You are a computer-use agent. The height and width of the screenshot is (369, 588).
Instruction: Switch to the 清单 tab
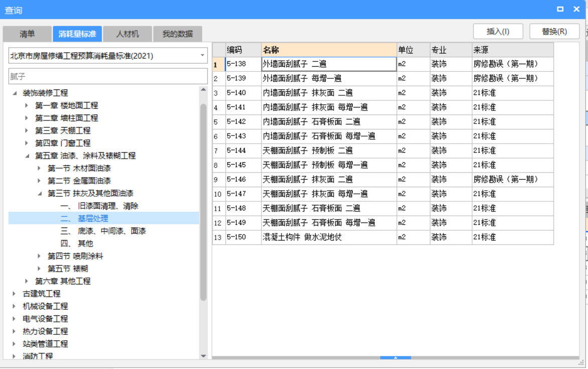[x=27, y=34]
